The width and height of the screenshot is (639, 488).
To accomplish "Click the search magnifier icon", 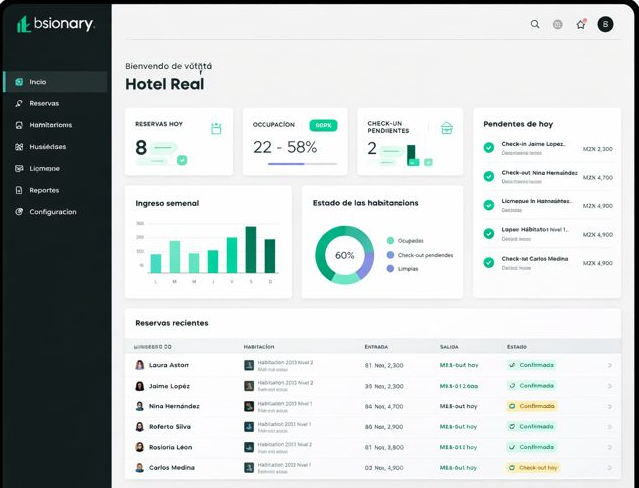I will point(535,24).
